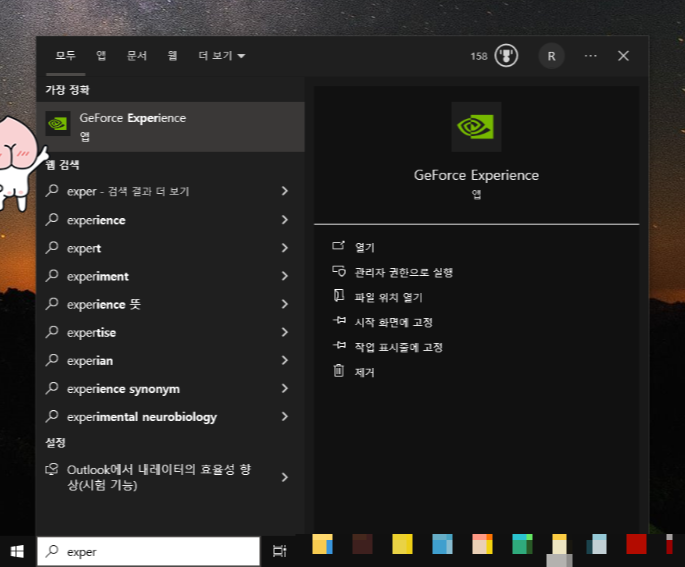685x567 pixels.
Task: Click 파일 위치 열기
Action: coord(388,297)
